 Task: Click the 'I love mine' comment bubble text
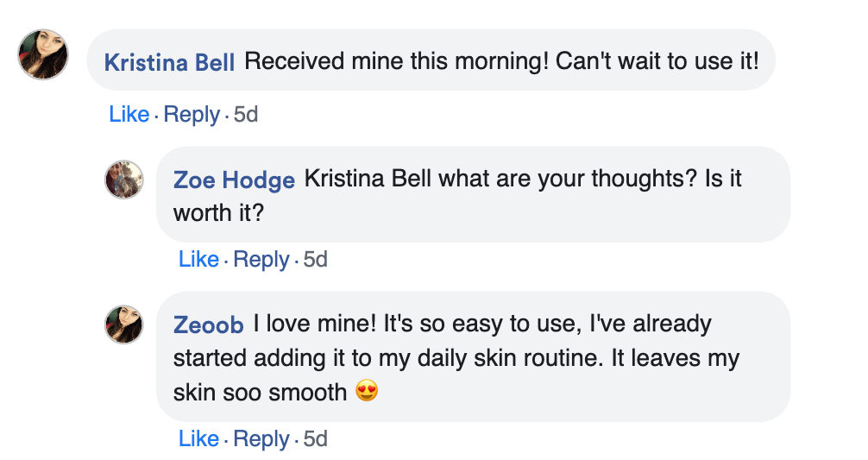click(x=456, y=357)
